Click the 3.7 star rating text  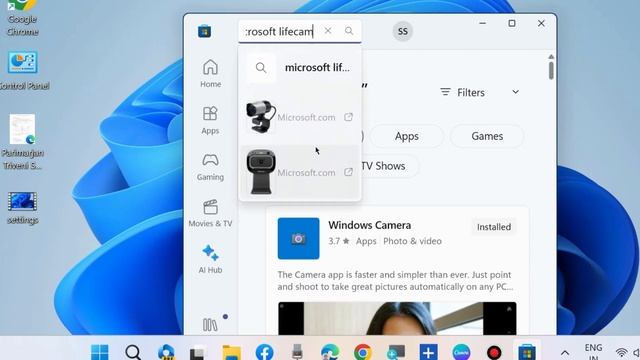tap(339, 241)
